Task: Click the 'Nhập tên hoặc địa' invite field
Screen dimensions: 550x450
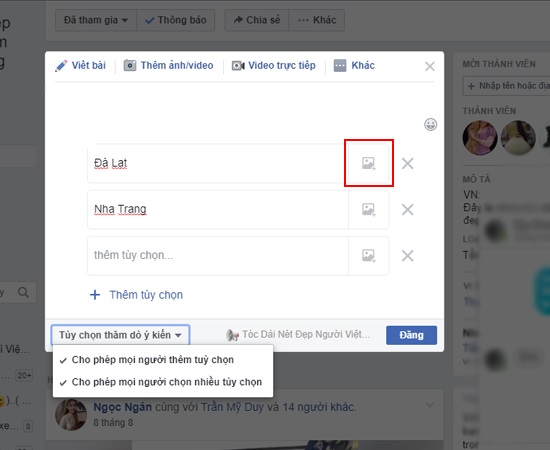Action: tap(507, 86)
